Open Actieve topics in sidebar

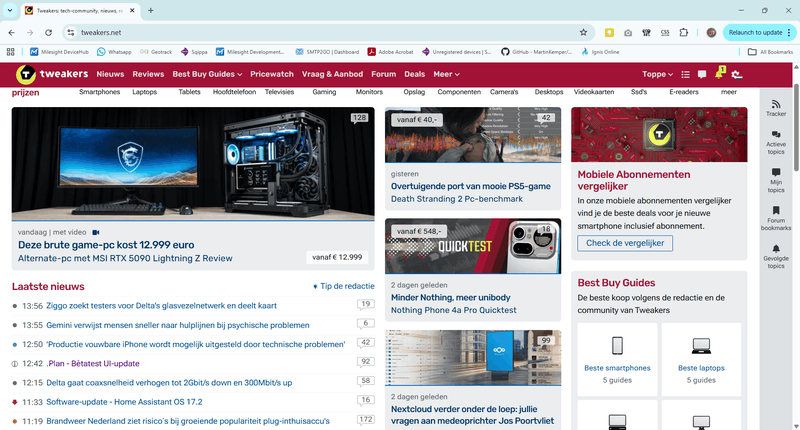[x=776, y=142]
